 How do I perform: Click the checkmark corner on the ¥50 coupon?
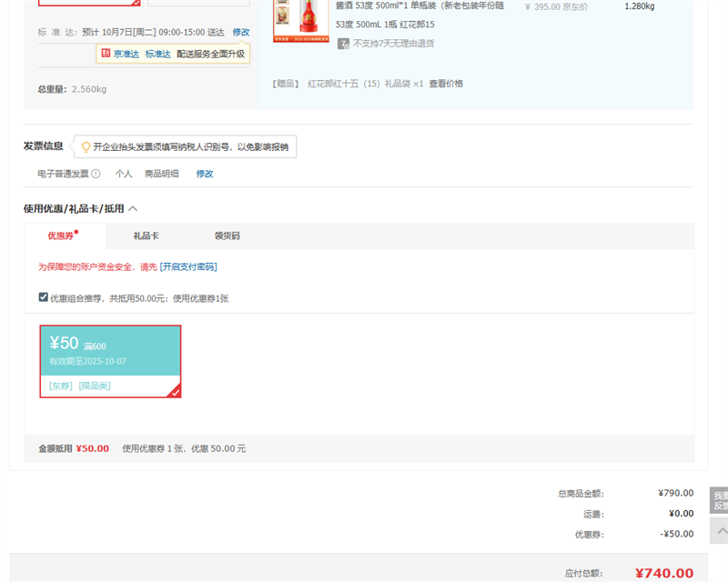(175, 392)
